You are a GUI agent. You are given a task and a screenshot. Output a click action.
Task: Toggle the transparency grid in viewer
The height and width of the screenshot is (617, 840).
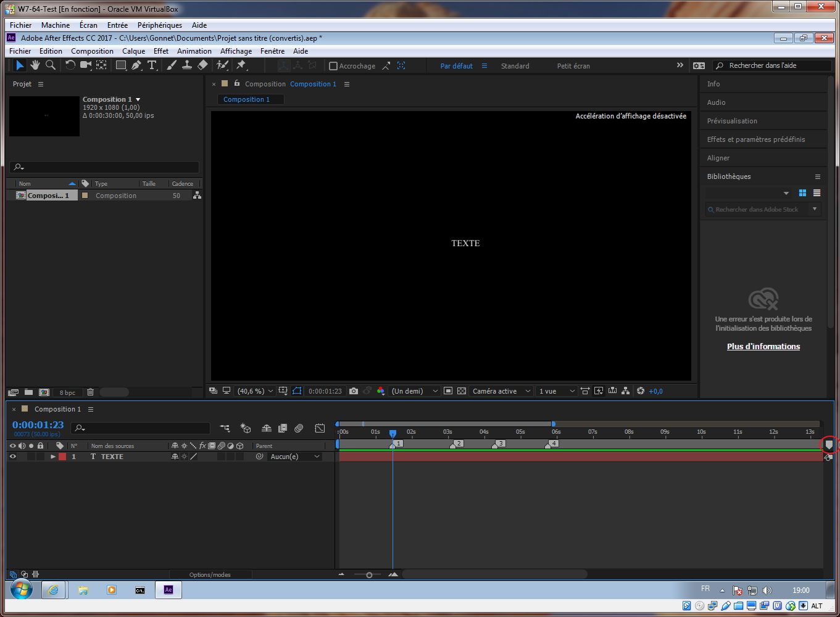pyautogui.click(x=461, y=391)
